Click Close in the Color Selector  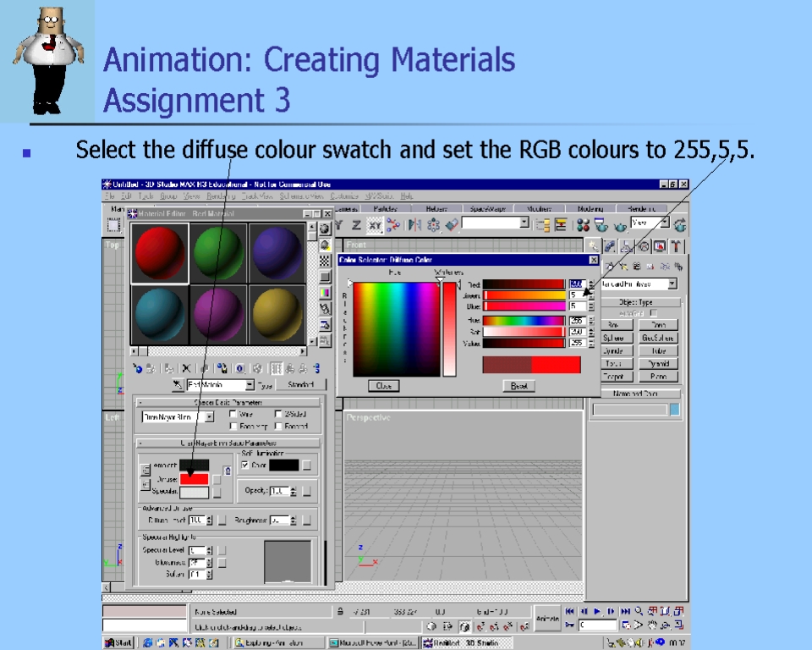[383, 386]
